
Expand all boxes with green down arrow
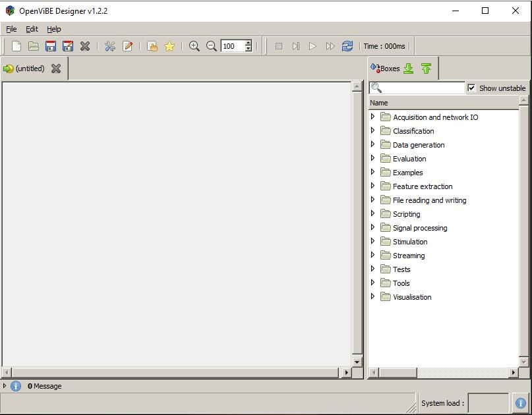(409, 69)
